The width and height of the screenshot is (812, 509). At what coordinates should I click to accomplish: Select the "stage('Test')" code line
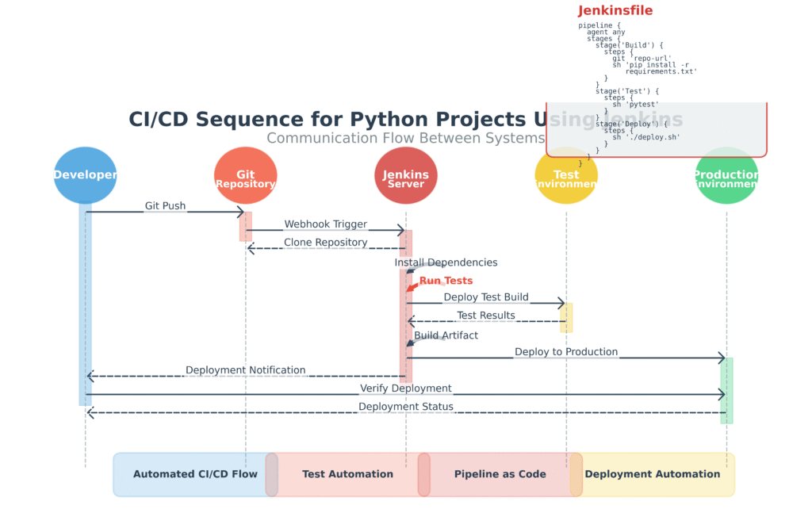(627, 91)
